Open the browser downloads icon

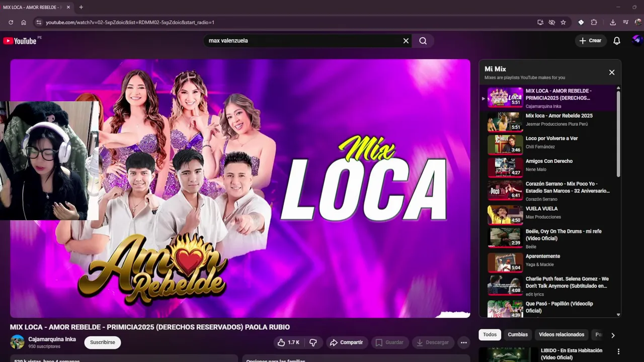[612, 22]
